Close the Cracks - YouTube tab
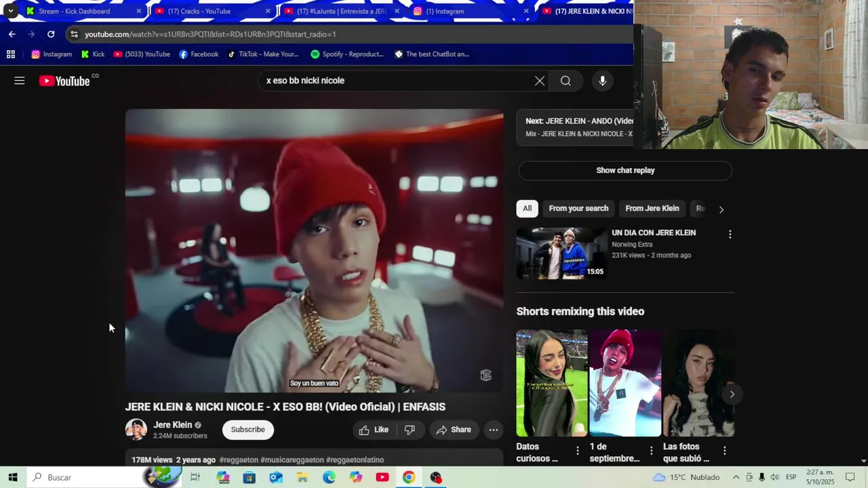This screenshot has height=488, width=868. (268, 11)
